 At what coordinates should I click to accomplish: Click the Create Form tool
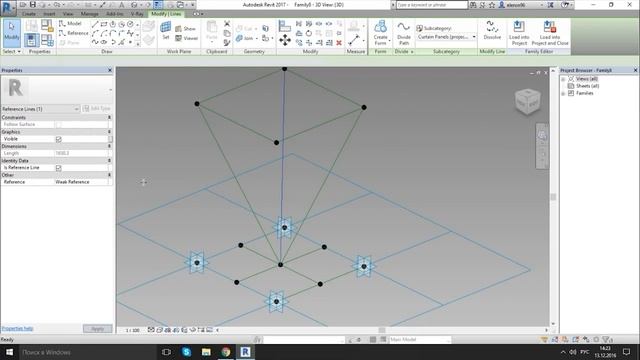(x=380, y=32)
